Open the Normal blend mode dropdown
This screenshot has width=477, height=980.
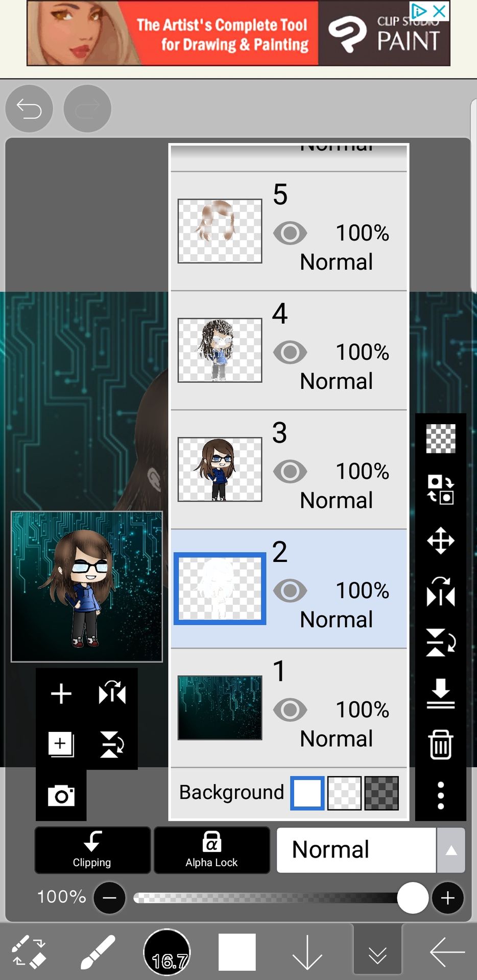356,850
